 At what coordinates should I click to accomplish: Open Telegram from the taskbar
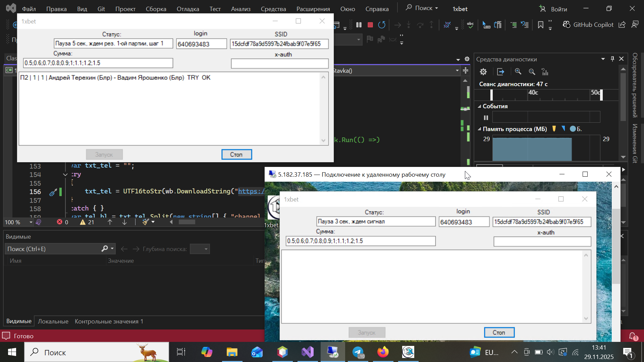click(x=358, y=352)
